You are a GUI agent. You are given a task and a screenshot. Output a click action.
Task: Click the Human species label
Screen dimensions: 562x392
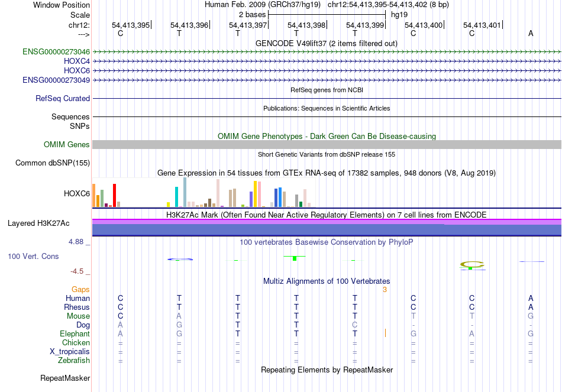77,298
